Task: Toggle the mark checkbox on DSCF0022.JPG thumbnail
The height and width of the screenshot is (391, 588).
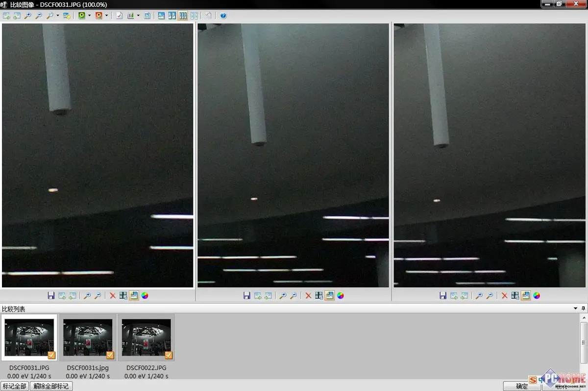Action: [169, 355]
